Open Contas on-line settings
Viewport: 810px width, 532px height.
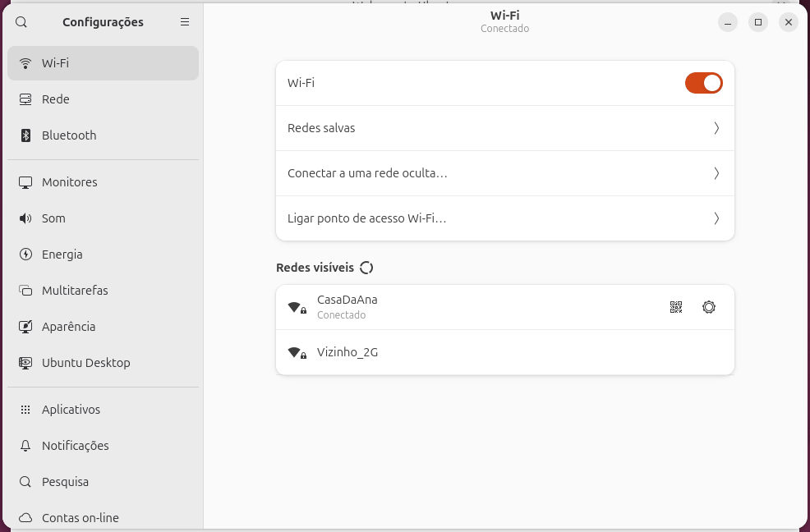pyautogui.click(x=103, y=518)
